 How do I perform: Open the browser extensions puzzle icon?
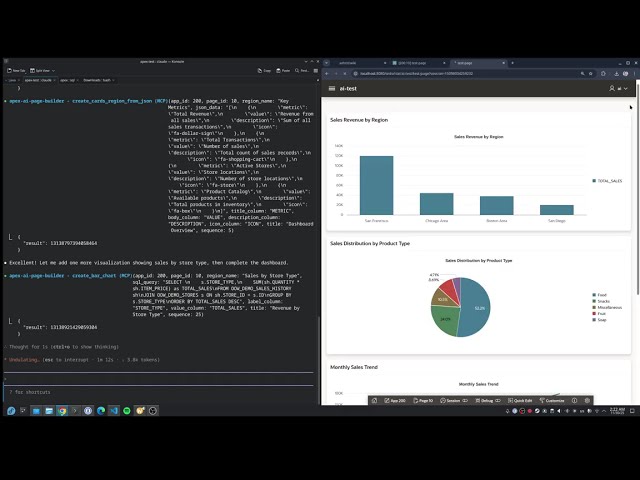tap(603, 73)
